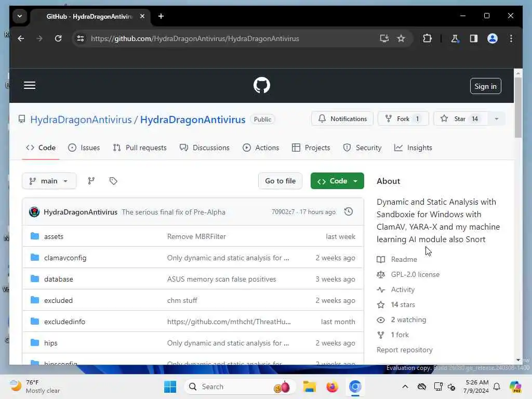
Task: Go to GitHub homepage via Octocat logo
Action: coord(262,86)
